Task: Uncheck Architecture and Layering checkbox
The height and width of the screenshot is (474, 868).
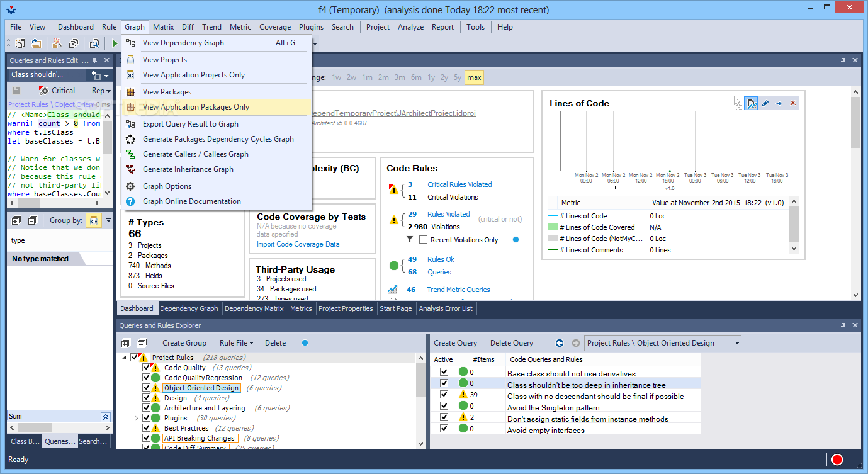Action: [147, 408]
